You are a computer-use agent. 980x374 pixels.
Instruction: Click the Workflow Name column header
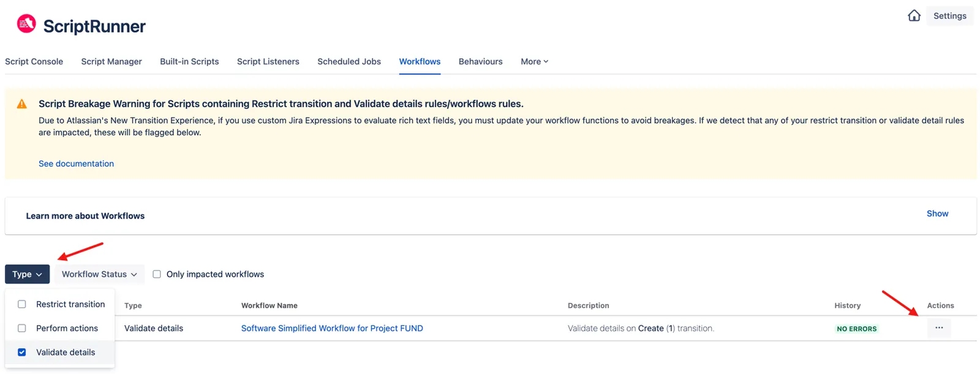coord(269,305)
